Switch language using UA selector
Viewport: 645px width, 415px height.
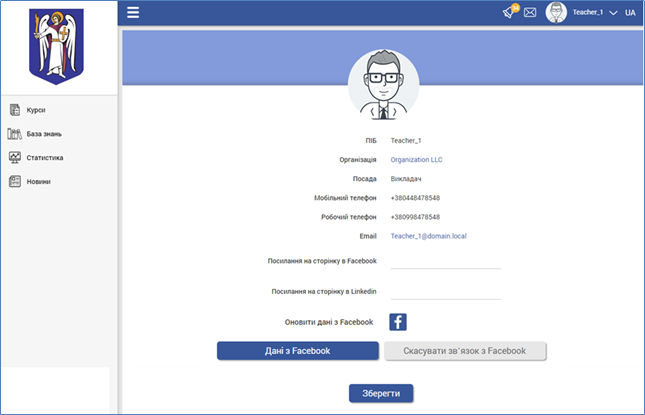(x=630, y=13)
